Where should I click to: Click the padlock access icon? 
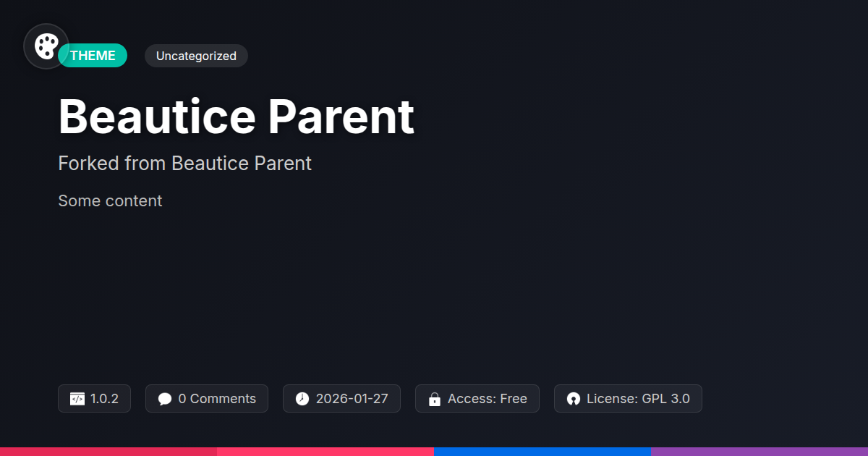click(x=435, y=399)
